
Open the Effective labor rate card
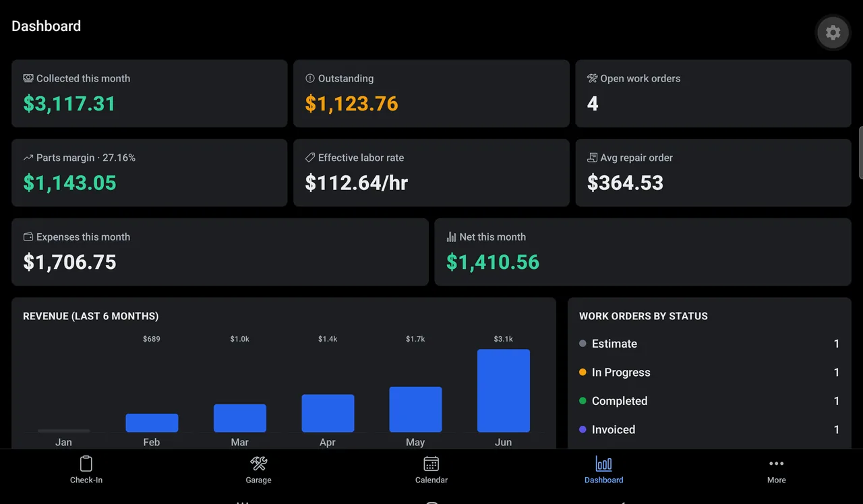(x=431, y=172)
